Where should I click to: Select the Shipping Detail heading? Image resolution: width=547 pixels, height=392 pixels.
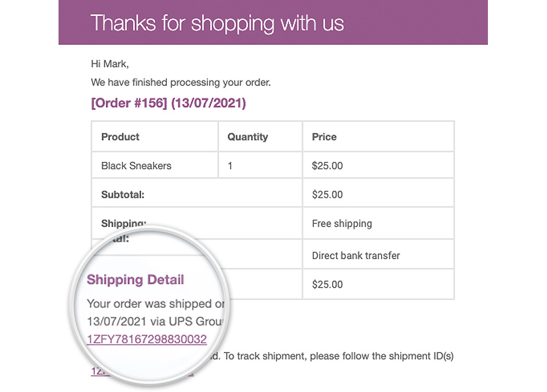135,280
